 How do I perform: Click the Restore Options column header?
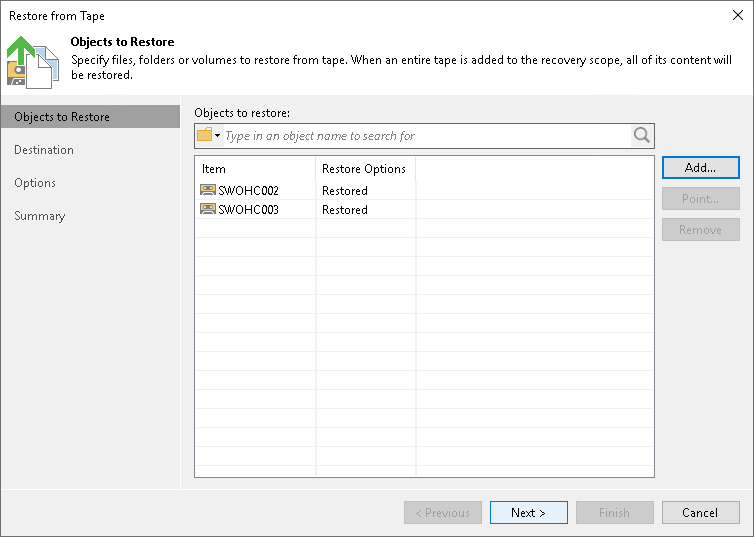365,169
